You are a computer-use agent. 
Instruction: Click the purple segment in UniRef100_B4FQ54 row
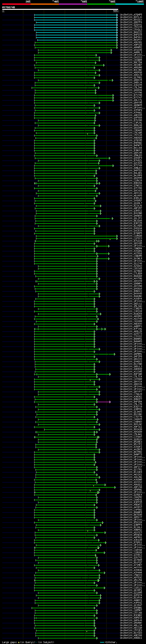click(104, 402)
